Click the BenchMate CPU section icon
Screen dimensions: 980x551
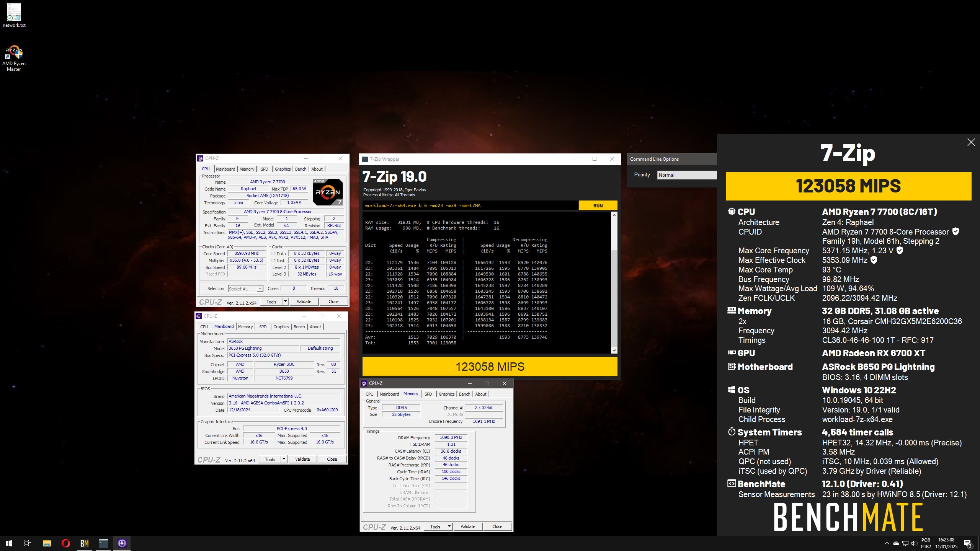tap(732, 211)
